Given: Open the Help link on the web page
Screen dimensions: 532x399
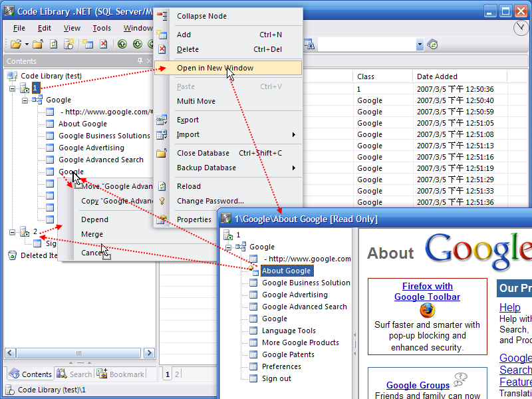Looking at the screenshot, I should [x=509, y=307].
